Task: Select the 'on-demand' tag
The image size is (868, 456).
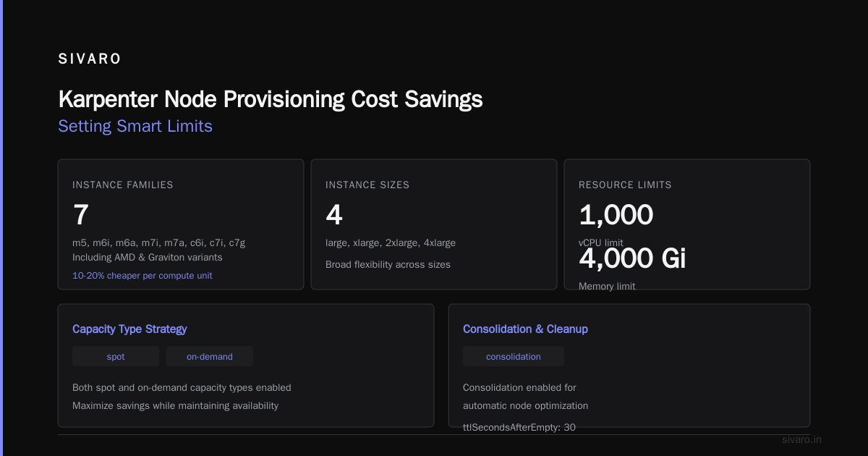Action: point(210,356)
